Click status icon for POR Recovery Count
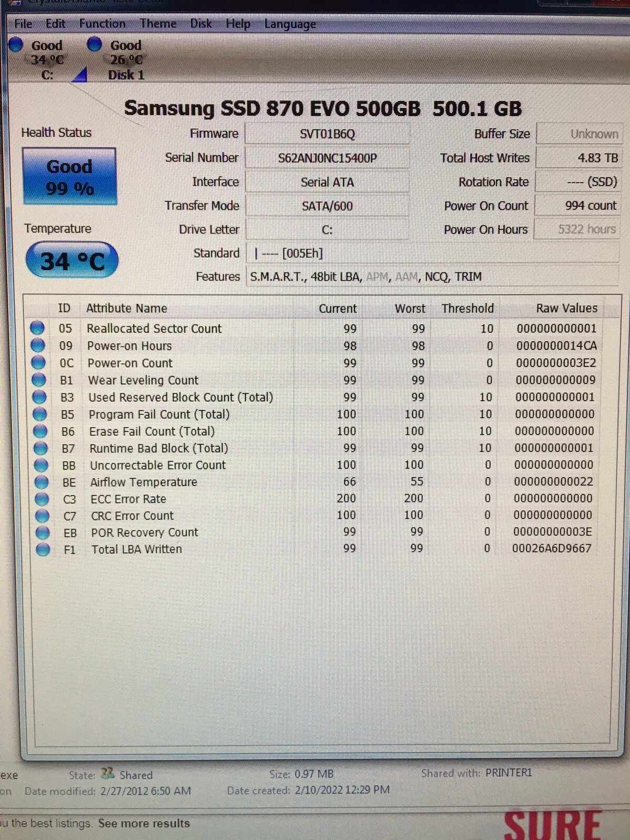The height and width of the screenshot is (840, 630). (43, 533)
